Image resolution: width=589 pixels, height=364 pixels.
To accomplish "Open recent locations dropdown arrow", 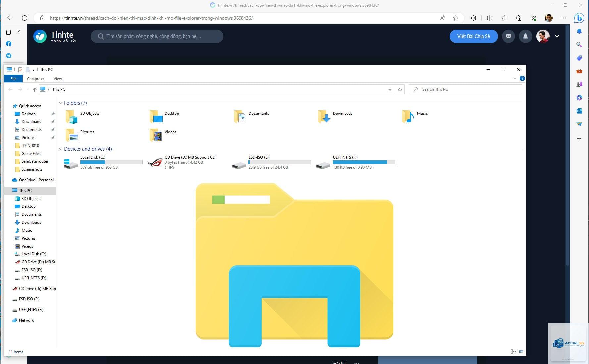I will (27, 89).
